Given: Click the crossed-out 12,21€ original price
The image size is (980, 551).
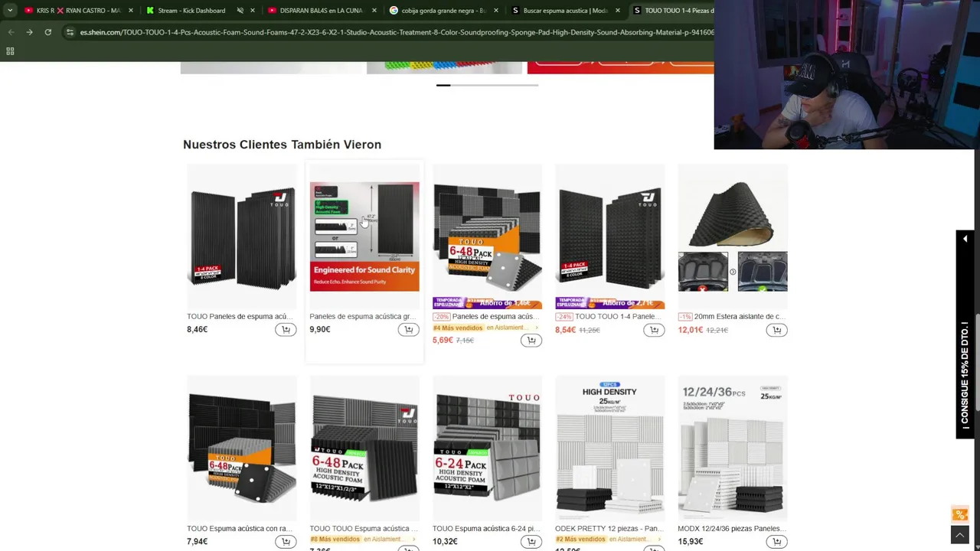Looking at the screenshot, I should coord(717,330).
